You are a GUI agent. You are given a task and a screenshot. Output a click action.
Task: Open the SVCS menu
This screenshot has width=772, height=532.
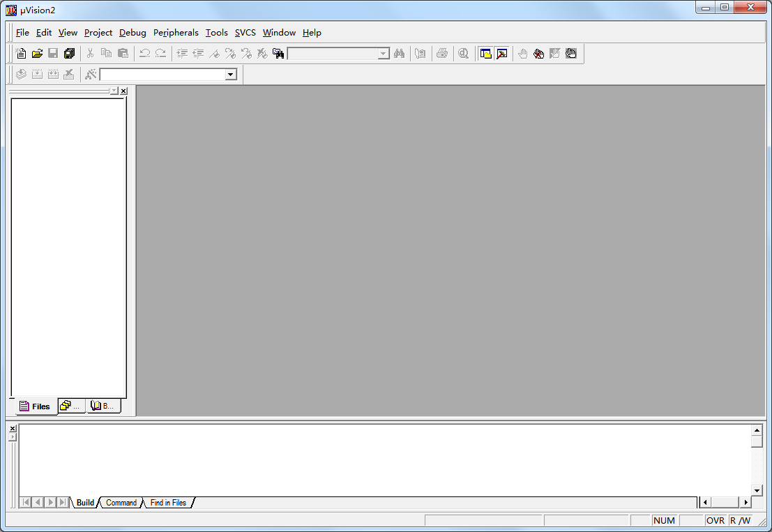point(245,33)
